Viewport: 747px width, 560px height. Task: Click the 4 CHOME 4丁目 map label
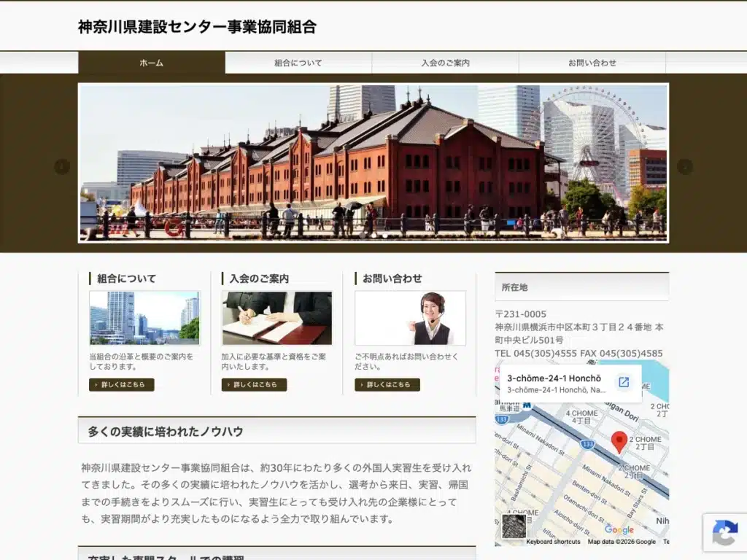pos(581,416)
